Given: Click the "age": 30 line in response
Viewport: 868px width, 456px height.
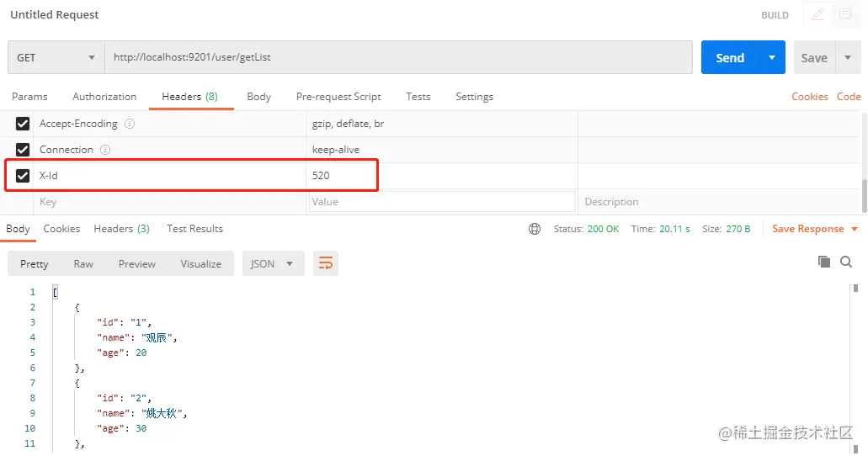Looking at the screenshot, I should tap(122, 429).
